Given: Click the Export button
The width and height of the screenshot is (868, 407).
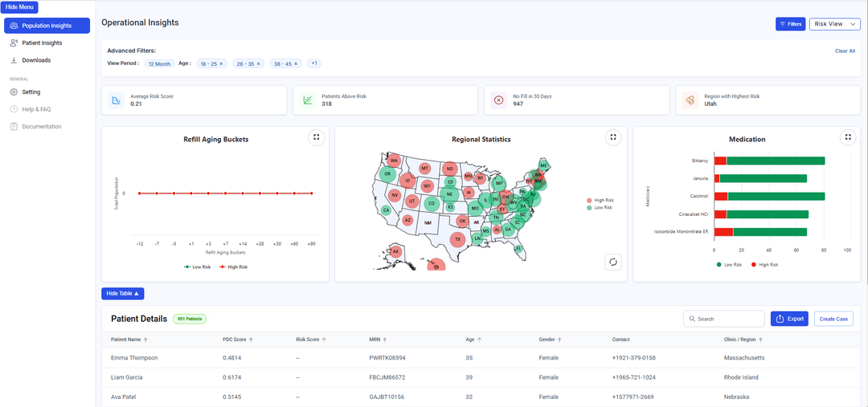Looking at the screenshot, I should (788, 319).
